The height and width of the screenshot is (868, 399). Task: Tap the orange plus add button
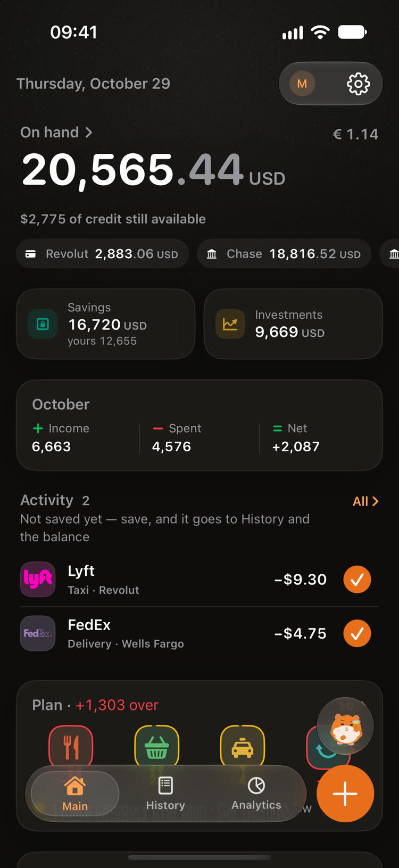(345, 793)
